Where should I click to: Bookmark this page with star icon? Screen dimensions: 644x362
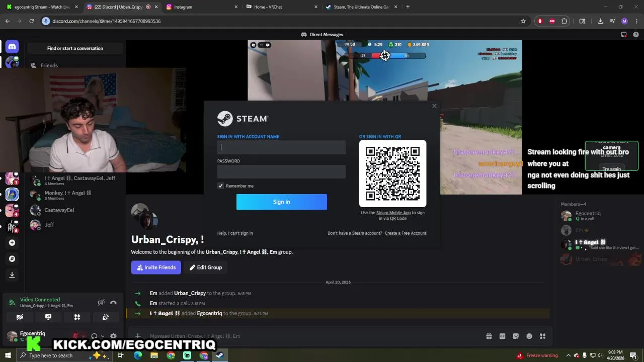[523, 21]
